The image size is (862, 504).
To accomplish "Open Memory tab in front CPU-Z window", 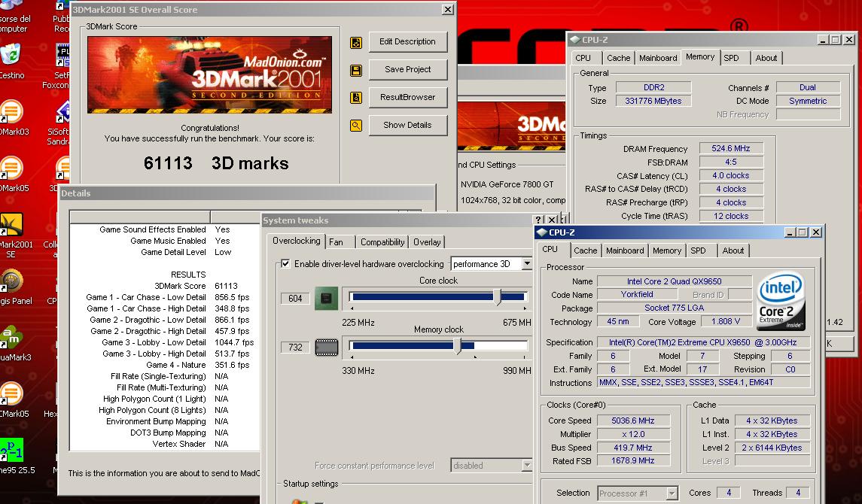I will [x=667, y=250].
